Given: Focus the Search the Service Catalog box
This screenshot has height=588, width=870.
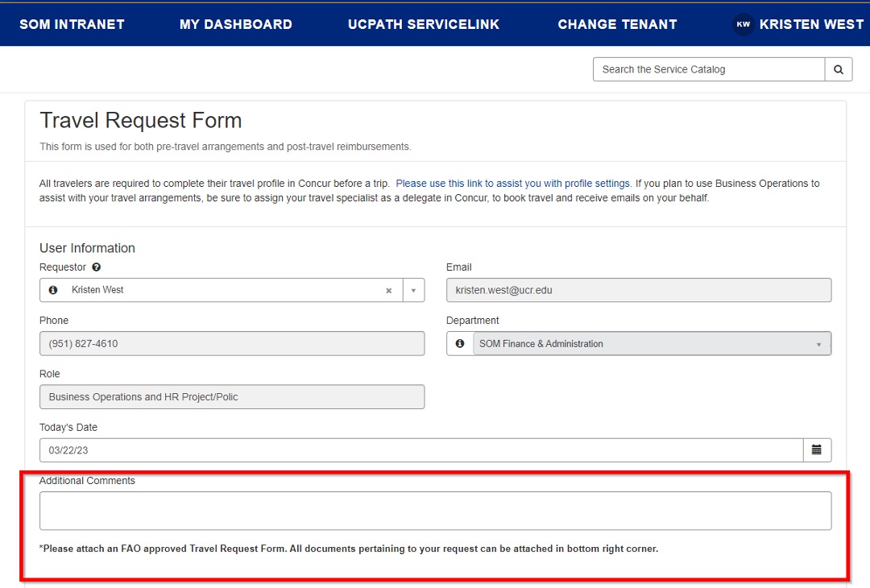Looking at the screenshot, I should point(709,69).
